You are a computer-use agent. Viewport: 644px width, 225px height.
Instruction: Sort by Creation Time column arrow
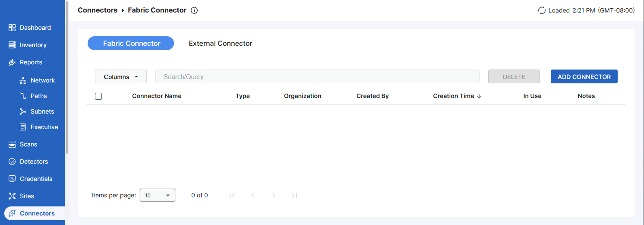click(x=479, y=96)
